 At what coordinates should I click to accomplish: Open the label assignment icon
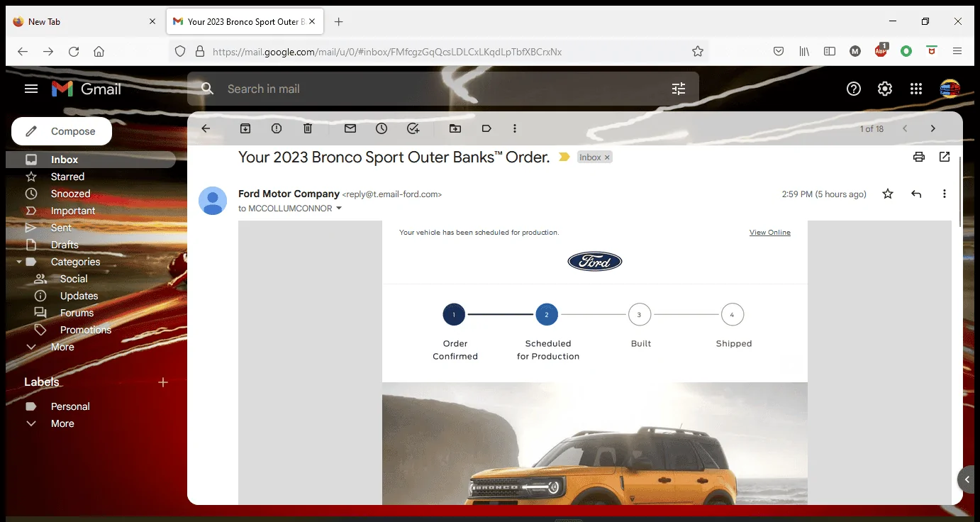point(486,128)
